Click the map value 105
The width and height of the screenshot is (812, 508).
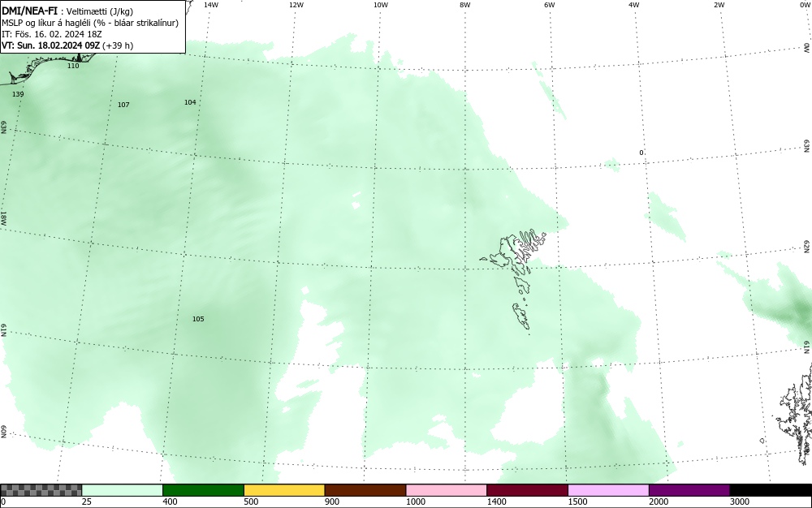click(198, 319)
